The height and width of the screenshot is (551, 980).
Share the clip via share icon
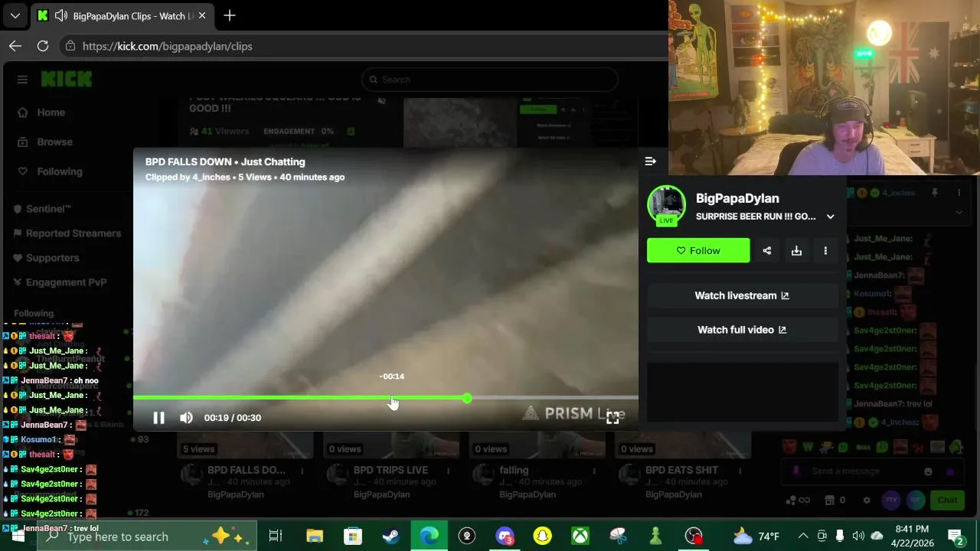click(767, 250)
